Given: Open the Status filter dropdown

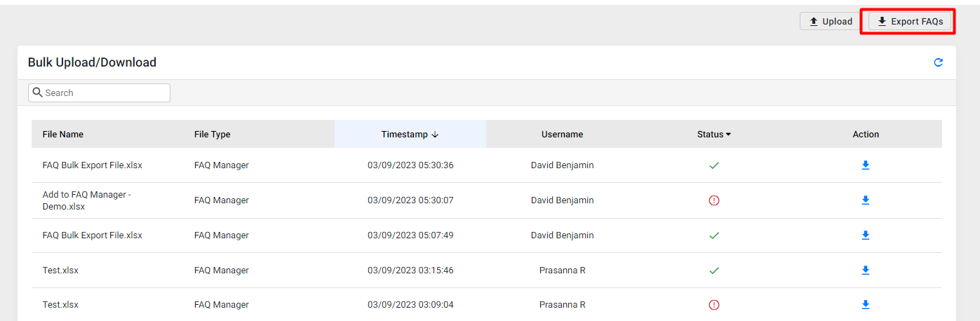Looking at the screenshot, I should [714, 135].
